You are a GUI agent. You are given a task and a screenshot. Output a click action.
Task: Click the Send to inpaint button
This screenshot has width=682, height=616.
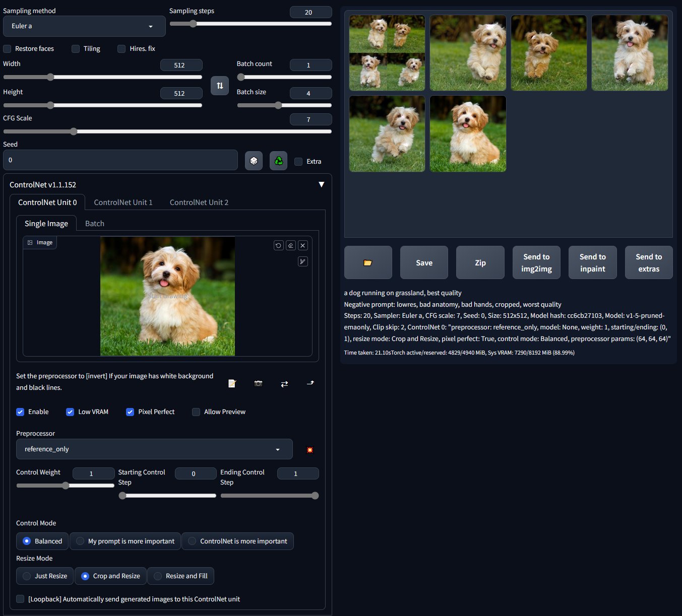[592, 262]
